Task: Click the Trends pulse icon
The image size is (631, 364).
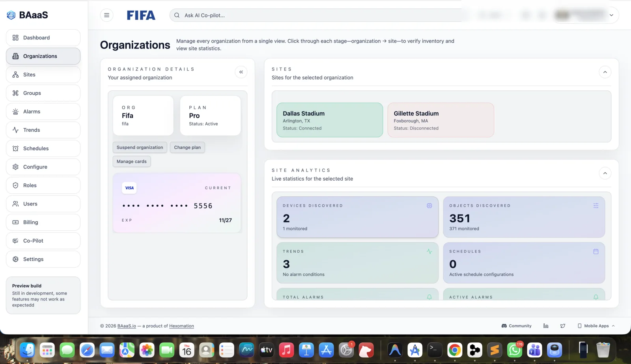Action: coord(429,251)
